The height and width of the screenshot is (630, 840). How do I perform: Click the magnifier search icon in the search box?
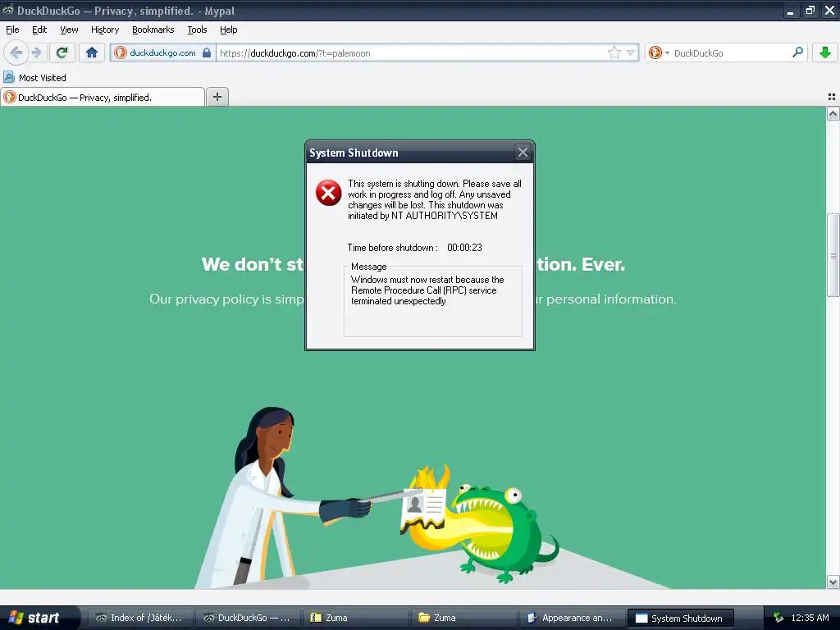click(x=797, y=52)
